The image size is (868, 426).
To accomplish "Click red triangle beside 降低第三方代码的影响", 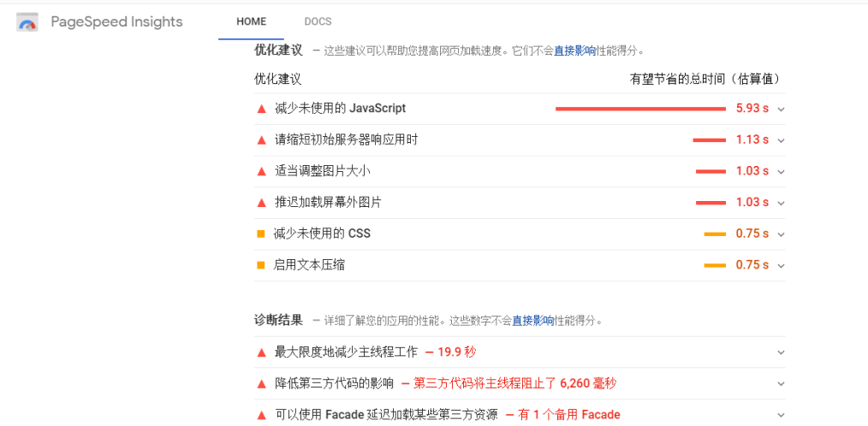I will click(262, 383).
